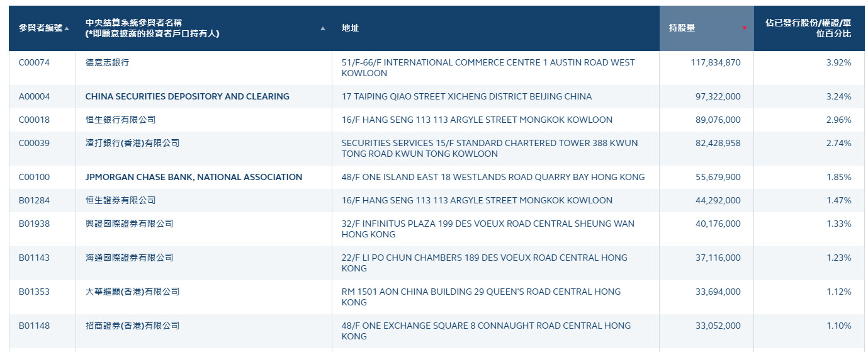Viewport: 868px width, 352px height.
Task: Select participant ID C00039
Action: click(34, 143)
